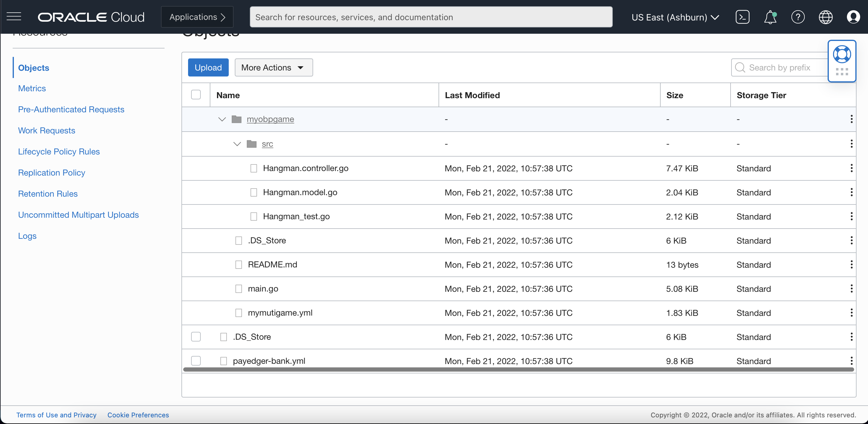Collapse the myobpgame folder
Image resolution: width=868 pixels, height=424 pixels.
coord(222,119)
